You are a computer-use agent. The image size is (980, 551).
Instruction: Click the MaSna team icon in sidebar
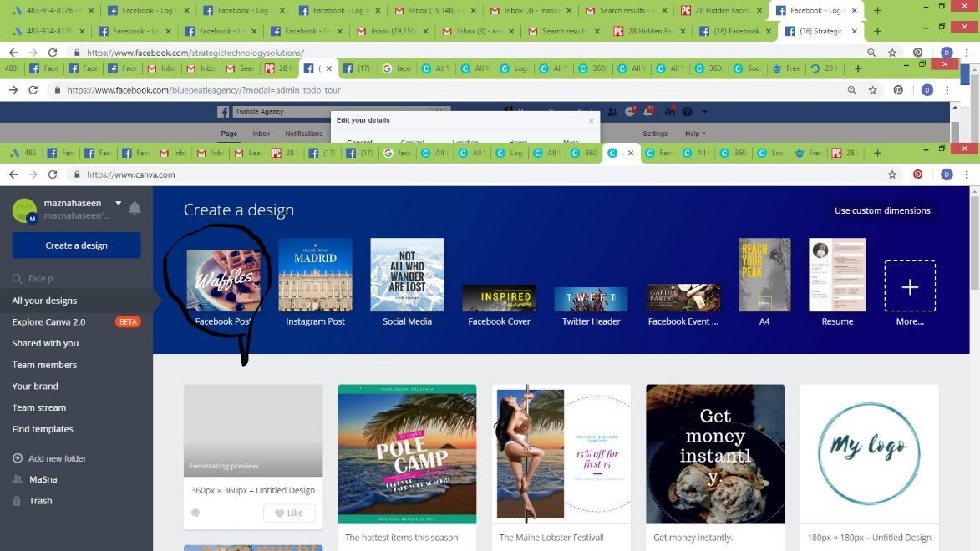coord(18,479)
